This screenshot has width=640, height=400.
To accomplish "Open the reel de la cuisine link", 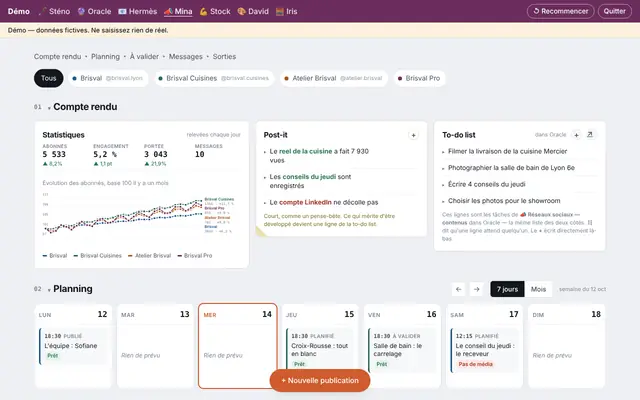I will point(306,151).
